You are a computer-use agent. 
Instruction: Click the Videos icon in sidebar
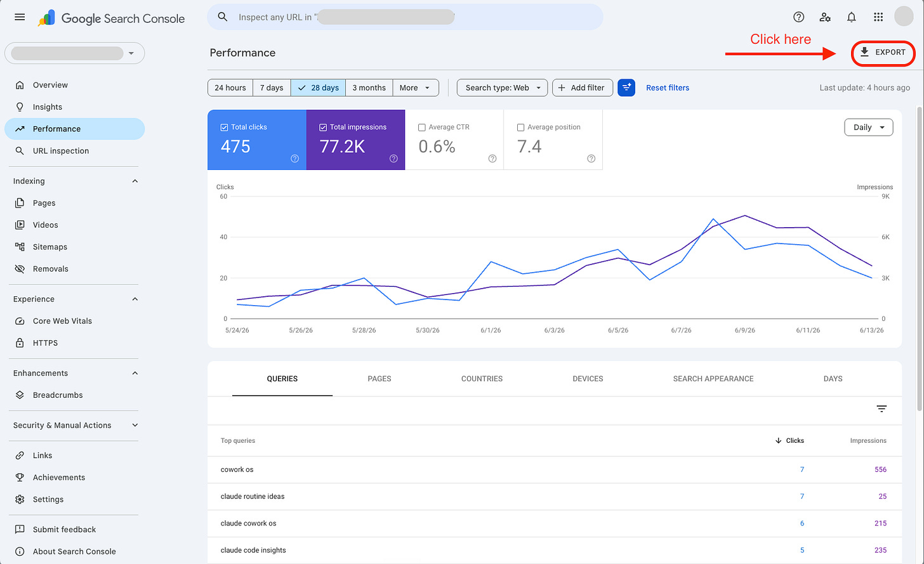(20, 225)
